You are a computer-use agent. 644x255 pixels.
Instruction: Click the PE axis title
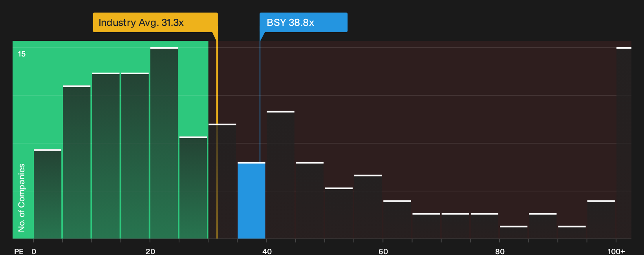tap(19, 251)
